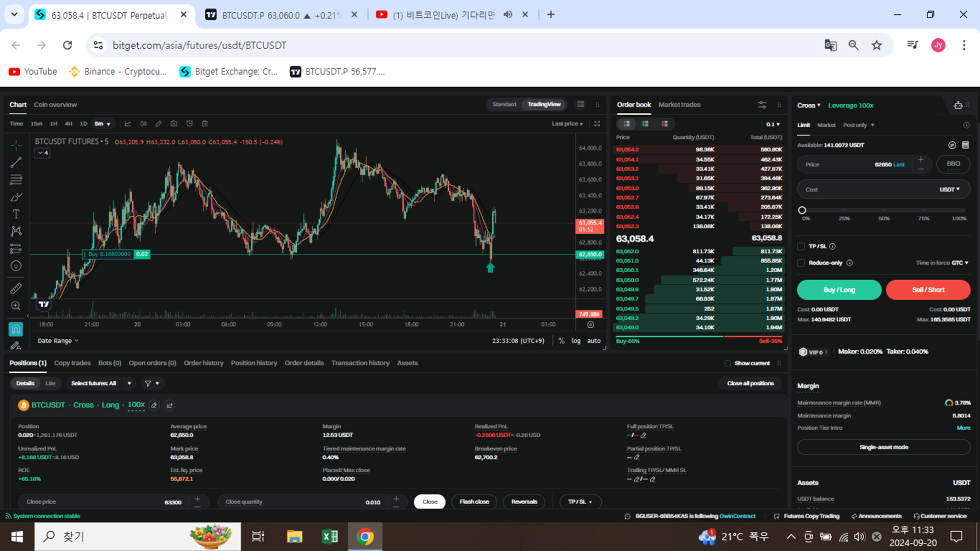
Task: Show bids-only order book view
Action: (645, 124)
